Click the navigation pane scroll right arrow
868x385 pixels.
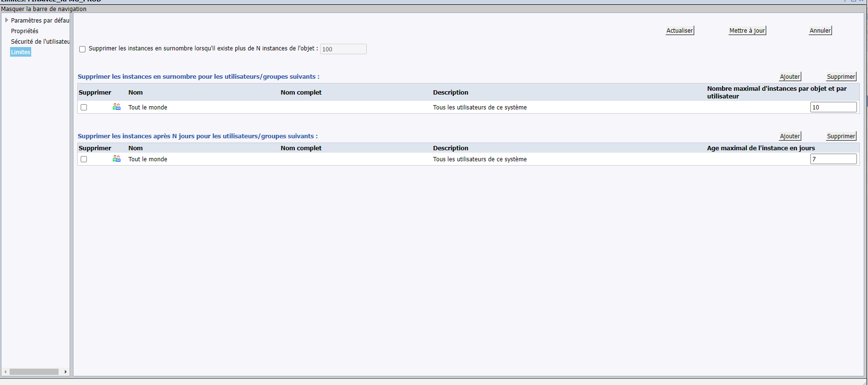(65, 372)
